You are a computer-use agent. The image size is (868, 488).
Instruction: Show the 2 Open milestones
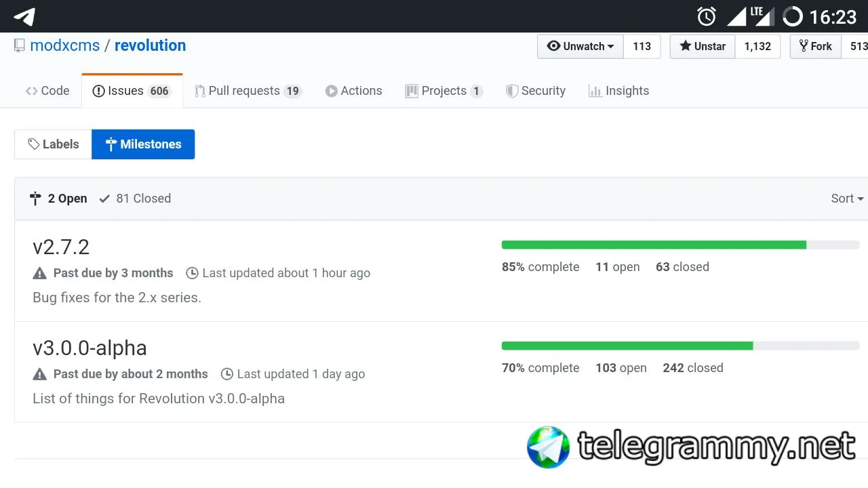[58, 199]
